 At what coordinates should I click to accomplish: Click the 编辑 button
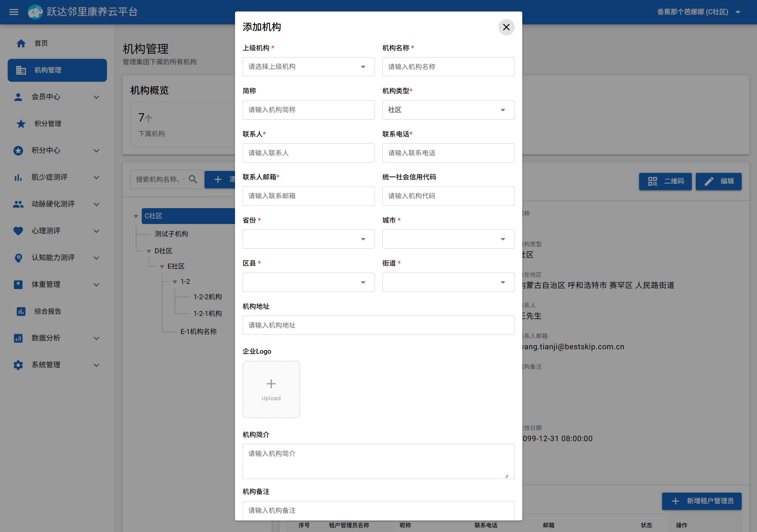(719, 181)
